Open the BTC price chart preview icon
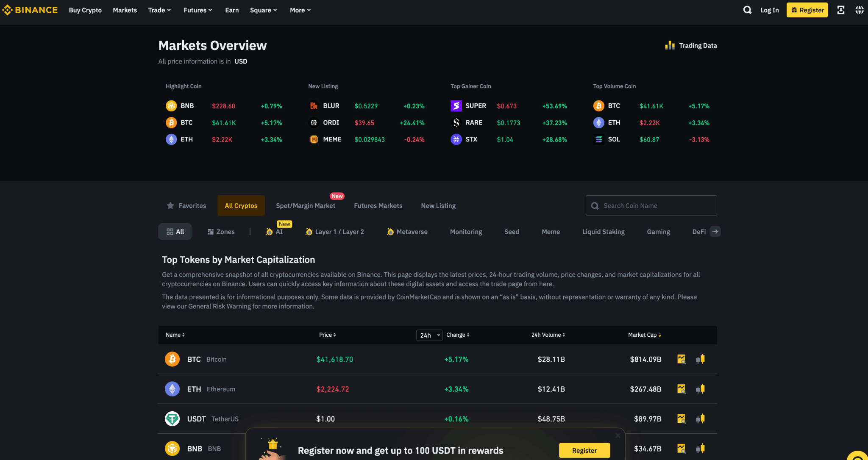Image resolution: width=868 pixels, height=460 pixels. 681,359
